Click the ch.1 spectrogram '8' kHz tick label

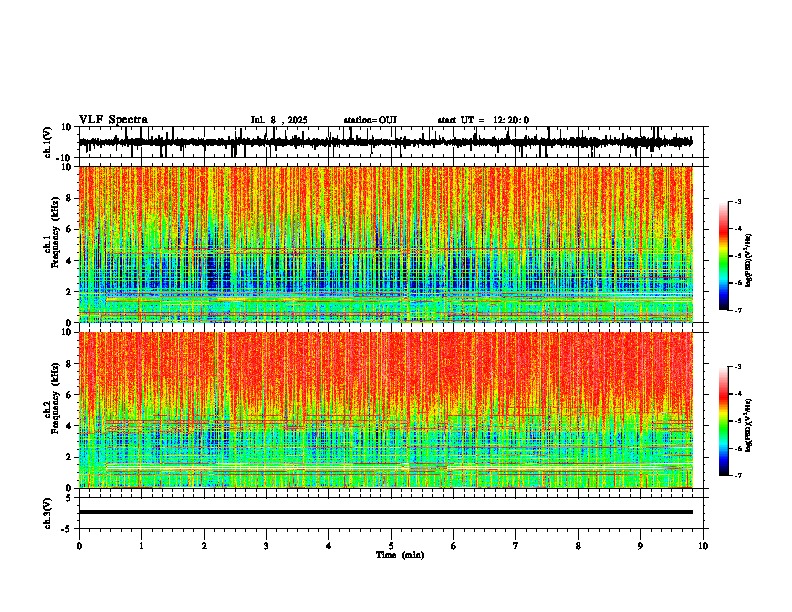(69, 198)
